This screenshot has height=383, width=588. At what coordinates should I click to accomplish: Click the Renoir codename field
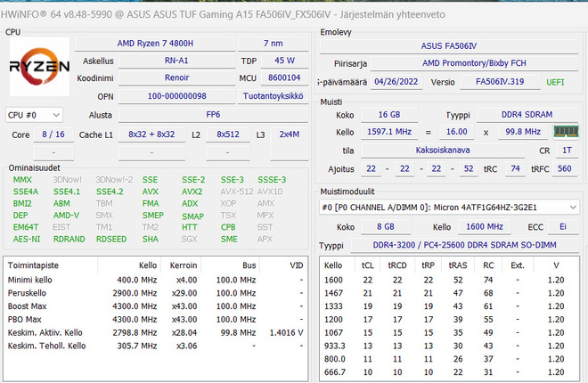click(x=176, y=78)
